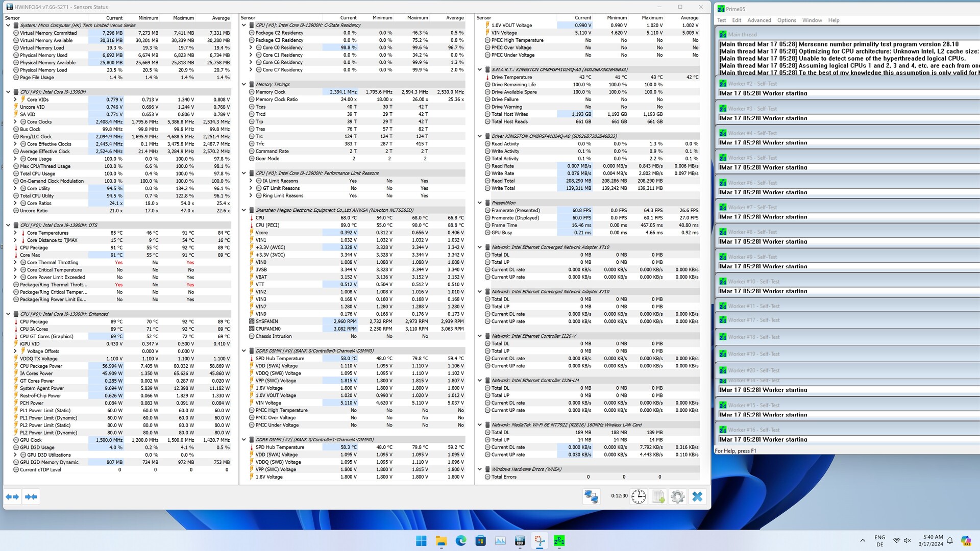Open the remote network monitoring icon
980x551 pixels.
[x=591, y=496]
